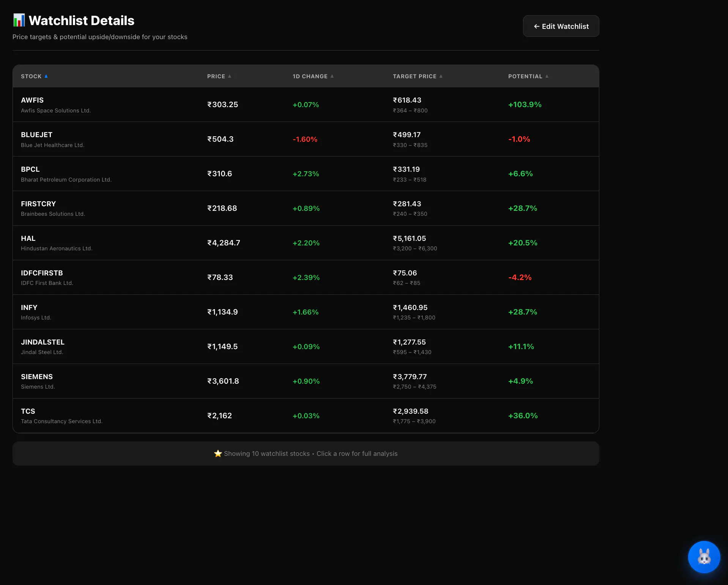Sort by the 1D Change column sort arrow

(332, 76)
